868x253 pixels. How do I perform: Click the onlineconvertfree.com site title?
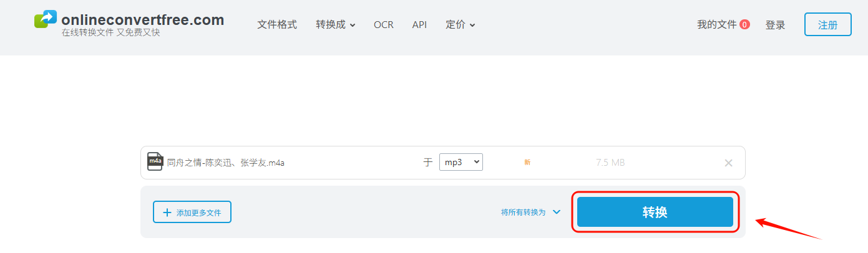point(143,19)
